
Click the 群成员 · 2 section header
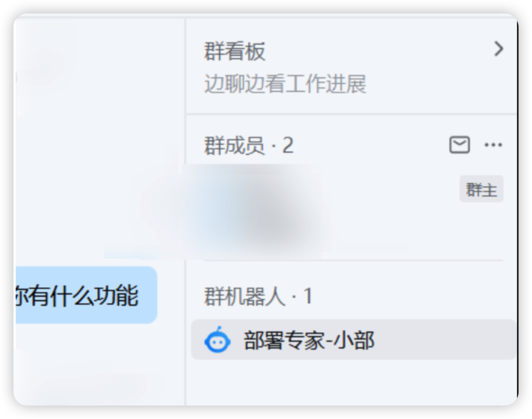249,145
